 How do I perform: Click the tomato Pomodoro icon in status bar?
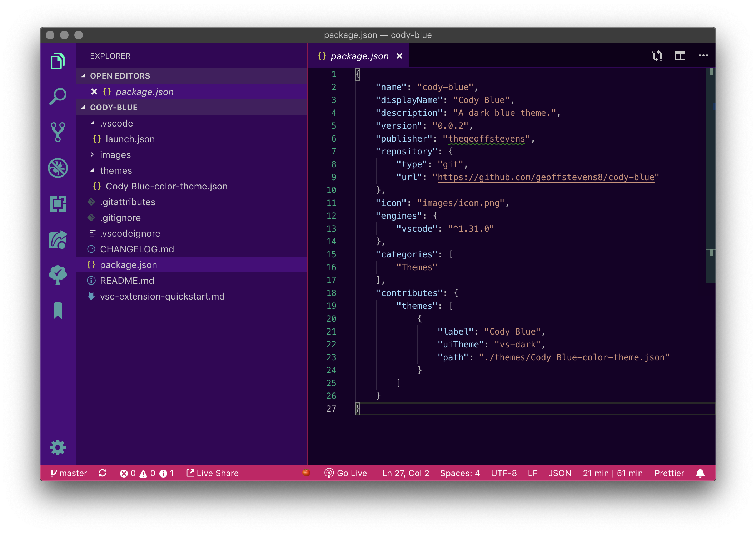(307, 473)
